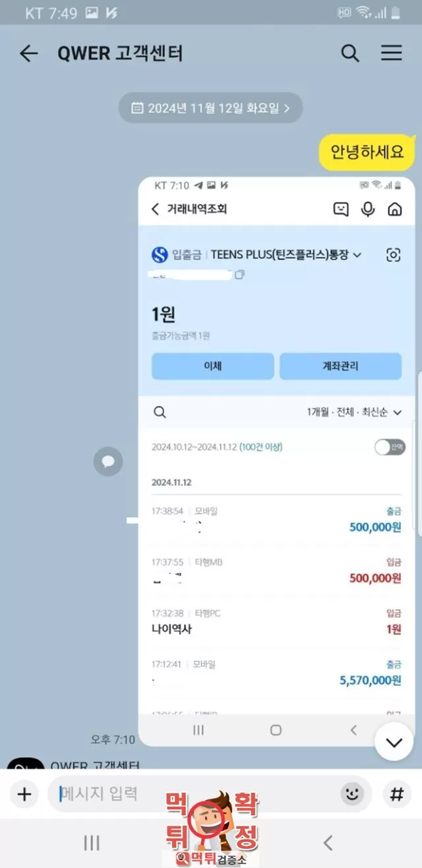Go back using the chat header arrow
The height and width of the screenshot is (868, 422).
[28, 53]
